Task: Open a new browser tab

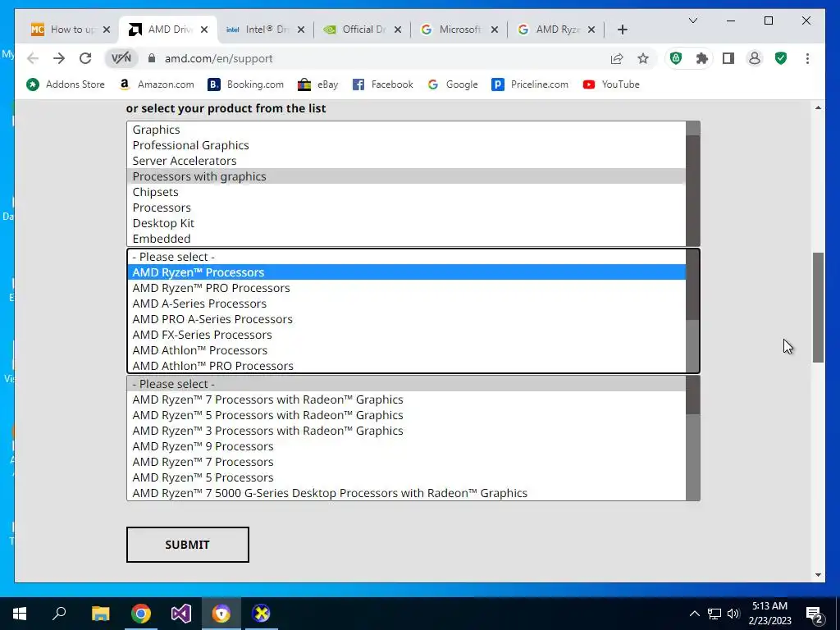Action: click(622, 30)
